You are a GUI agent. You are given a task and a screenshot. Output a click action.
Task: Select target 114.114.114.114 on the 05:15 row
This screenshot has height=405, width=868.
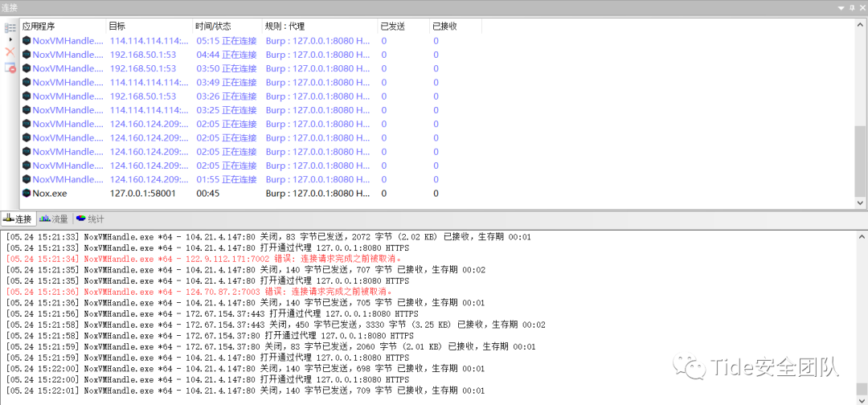point(149,41)
